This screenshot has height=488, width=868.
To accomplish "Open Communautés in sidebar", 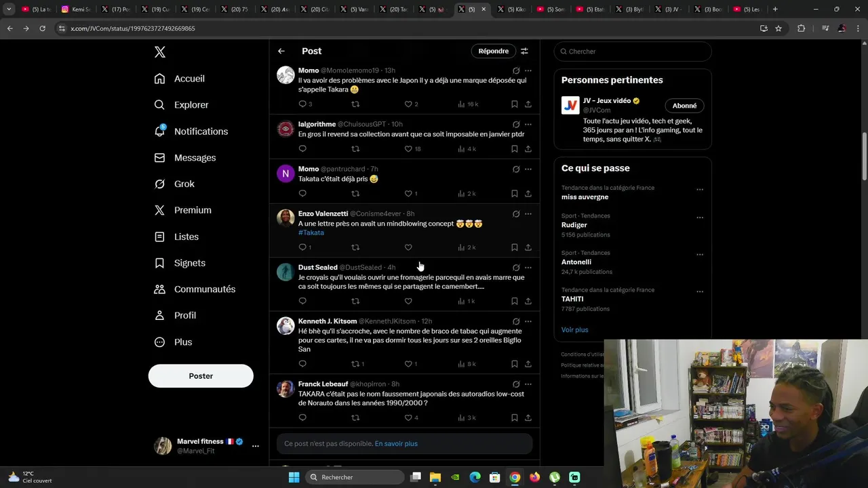I will pos(195,289).
